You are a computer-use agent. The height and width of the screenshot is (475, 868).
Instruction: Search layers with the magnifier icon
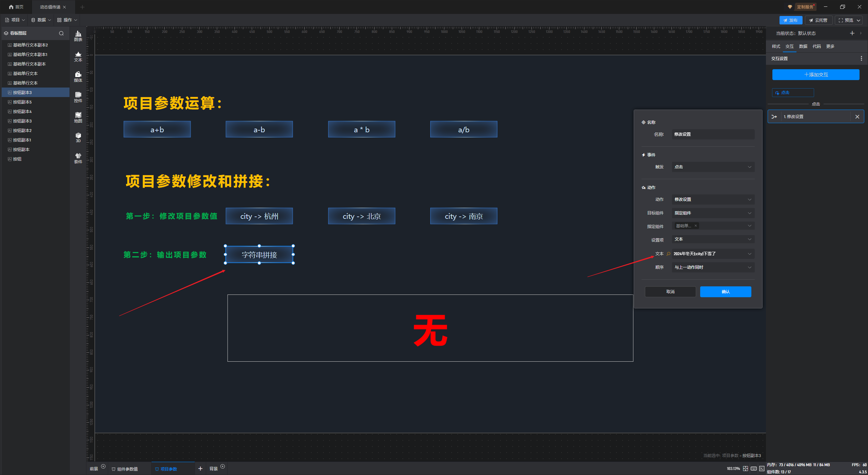[x=61, y=33]
